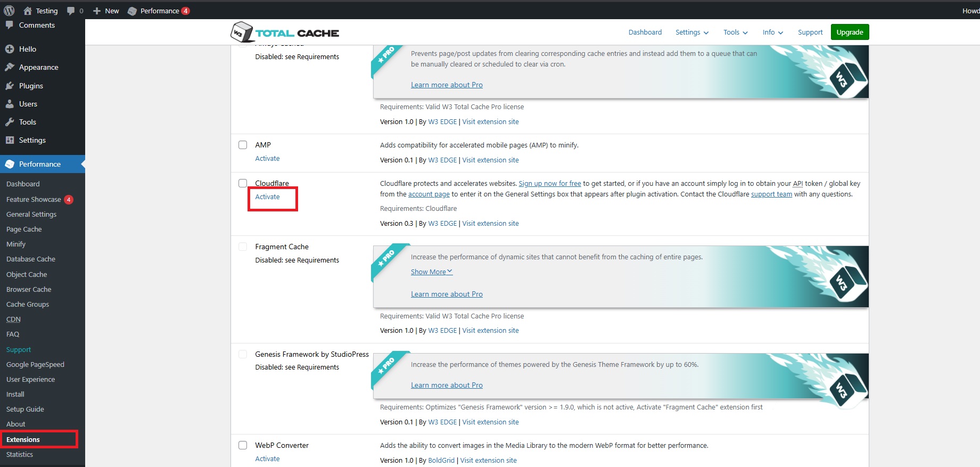Open Page Cache submenu item

(x=24, y=229)
